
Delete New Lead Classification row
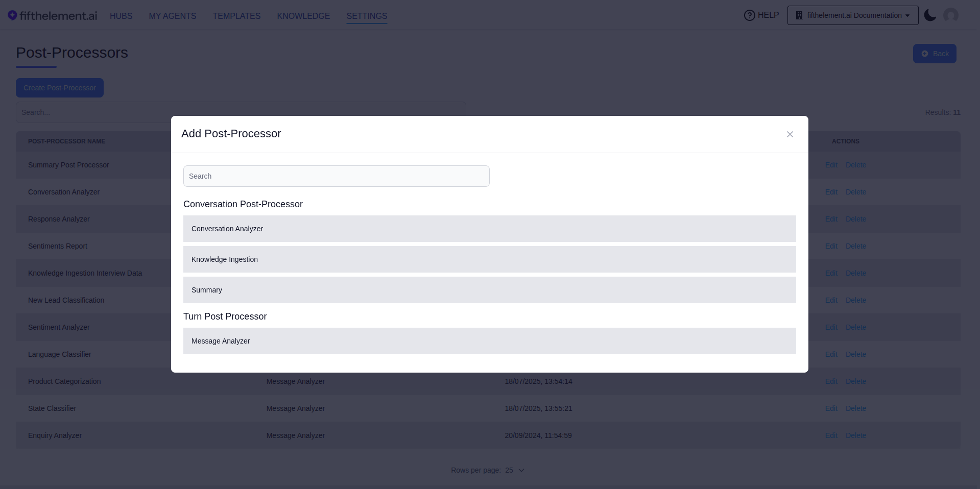point(855,300)
